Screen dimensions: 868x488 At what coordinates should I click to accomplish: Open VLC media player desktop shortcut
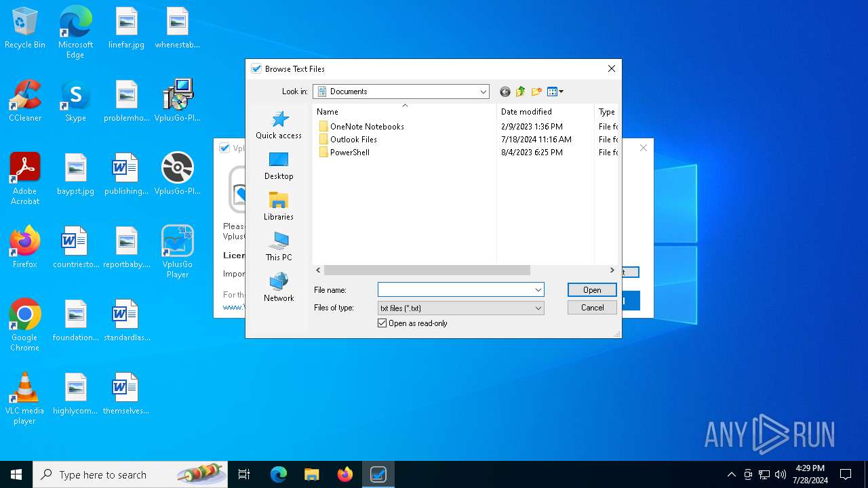(25, 399)
